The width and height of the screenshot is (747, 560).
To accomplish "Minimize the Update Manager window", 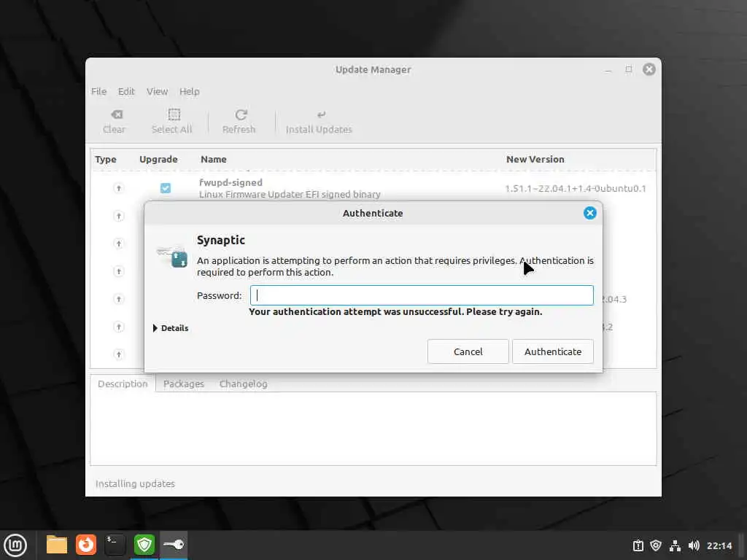I will click(x=608, y=69).
